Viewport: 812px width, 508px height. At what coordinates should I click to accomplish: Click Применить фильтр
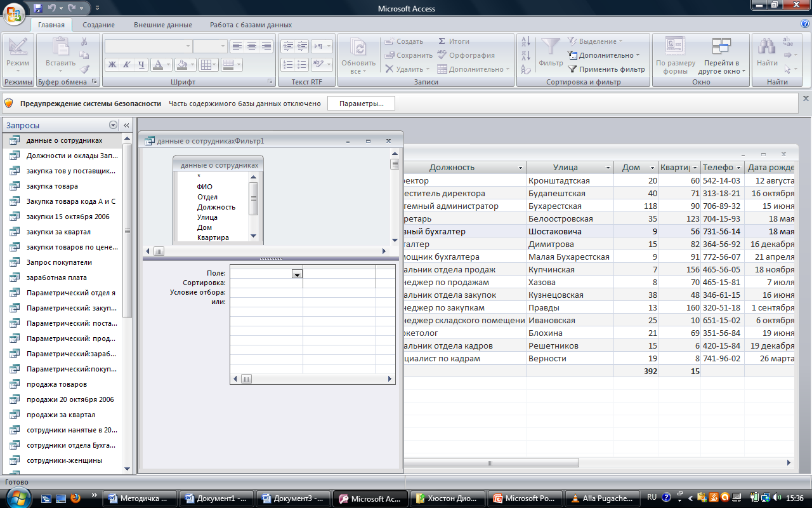point(606,69)
